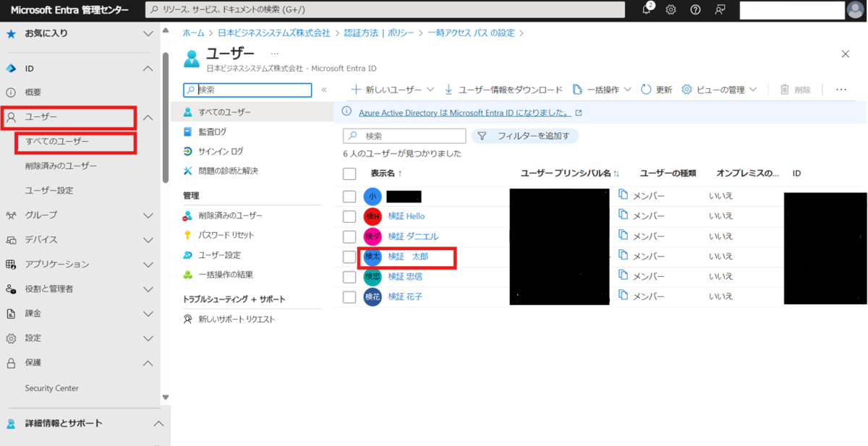Open the more options ellipsis in toolbar
This screenshot has width=868, height=446.
coord(841,90)
